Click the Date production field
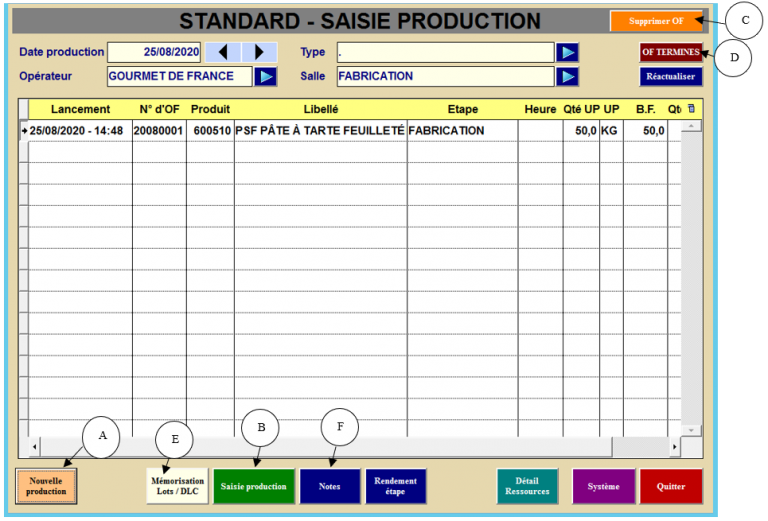 point(152,52)
